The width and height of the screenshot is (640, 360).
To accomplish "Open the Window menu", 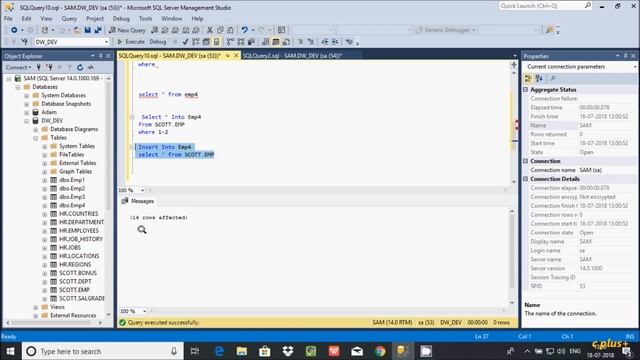I will pyautogui.click(x=172, y=18).
